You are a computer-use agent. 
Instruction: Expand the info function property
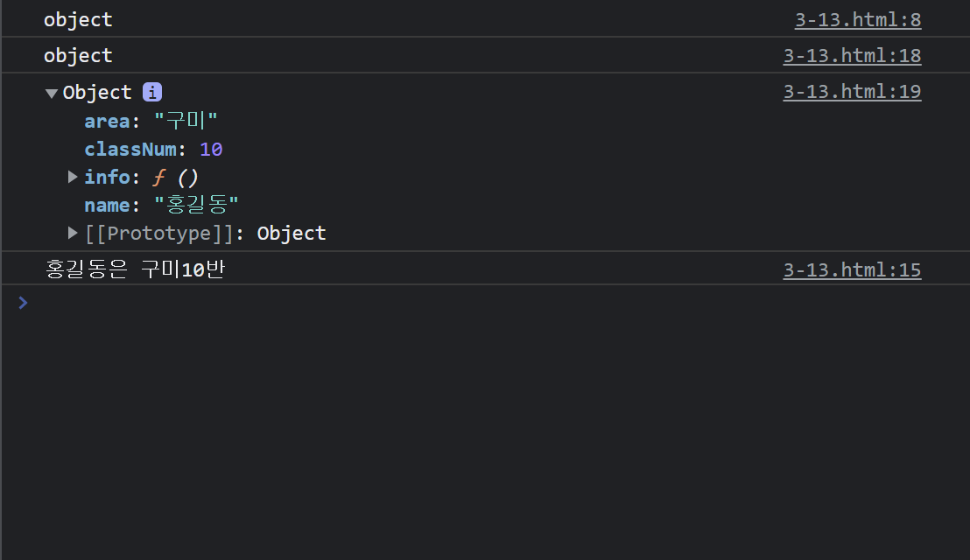[x=73, y=177]
